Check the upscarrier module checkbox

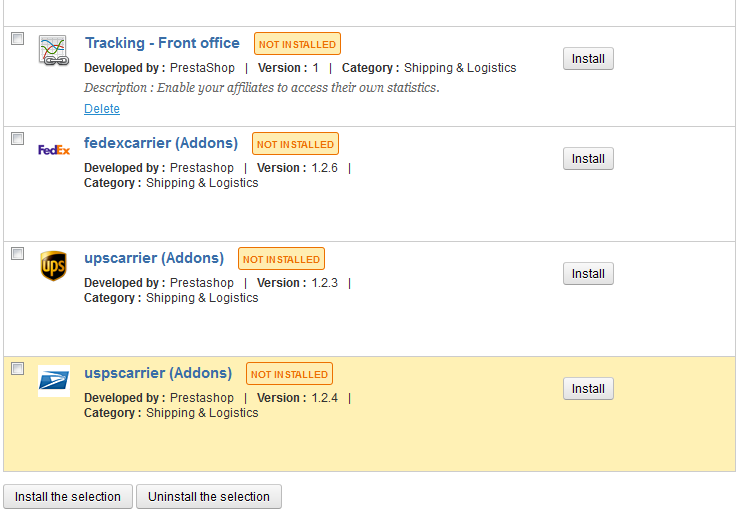point(17,254)
